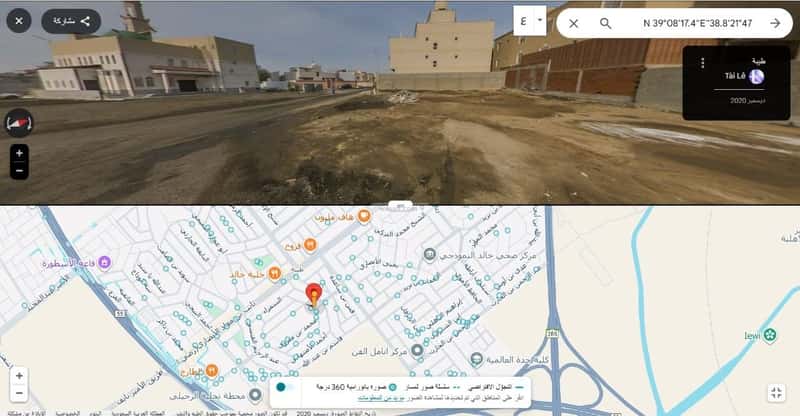Zoom out of the Street View image
The height and width of the screenshot is (416, 800).
point(19,170)
